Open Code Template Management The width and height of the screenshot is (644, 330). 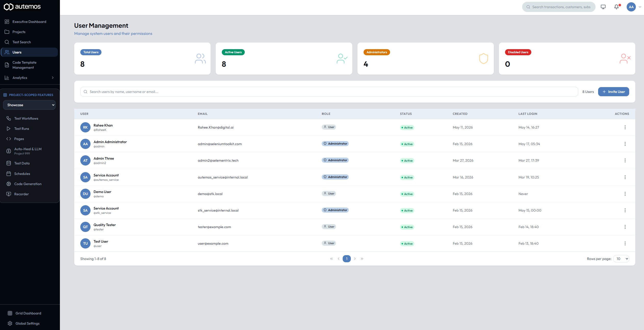point(30,65)
